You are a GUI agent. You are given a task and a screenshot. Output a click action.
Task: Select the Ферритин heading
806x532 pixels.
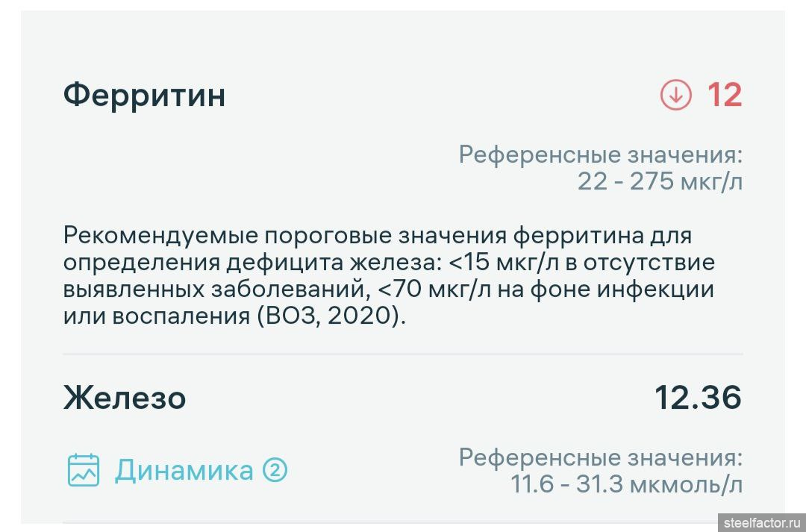(144, 96)
